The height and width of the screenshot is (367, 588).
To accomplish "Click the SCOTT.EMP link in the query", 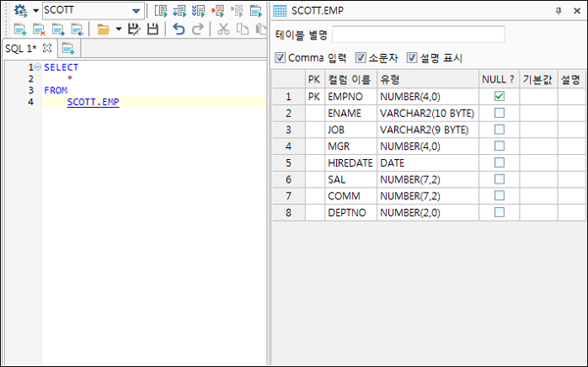I will point(93,102).
